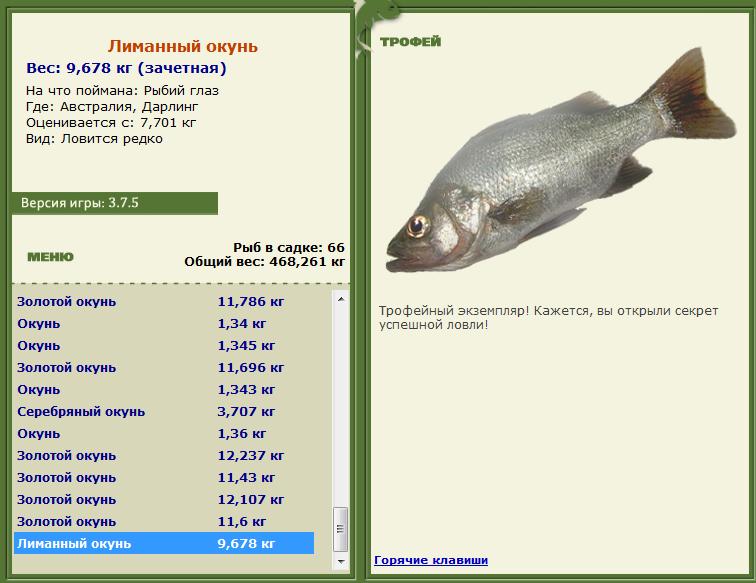Click the Лиманный окунь title
Screen dimensions: 756x583
[183, 47]
